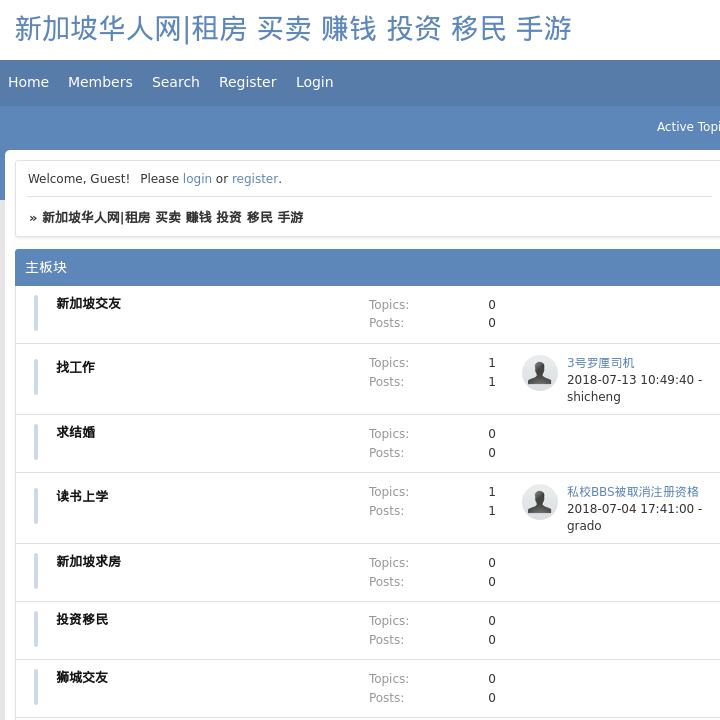Click grado's avatar in the 读书上学 row
The height and width of the screenshot is (720, 720).
540,502
